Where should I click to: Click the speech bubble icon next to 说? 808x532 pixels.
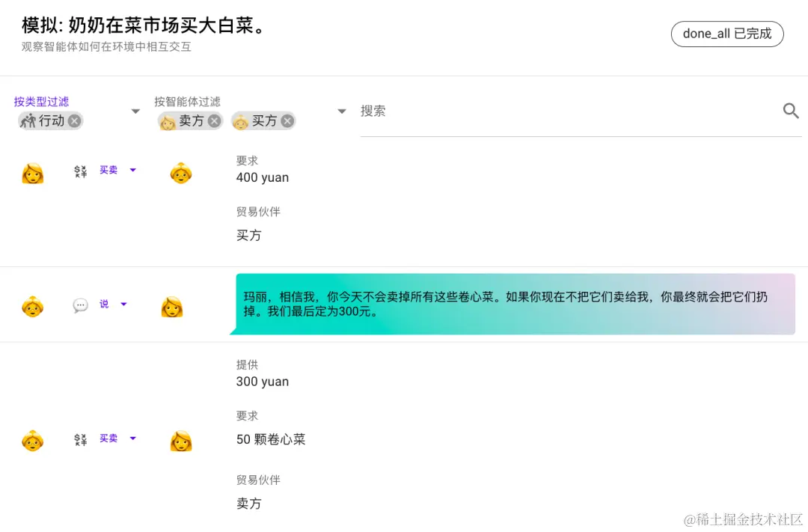80,305
